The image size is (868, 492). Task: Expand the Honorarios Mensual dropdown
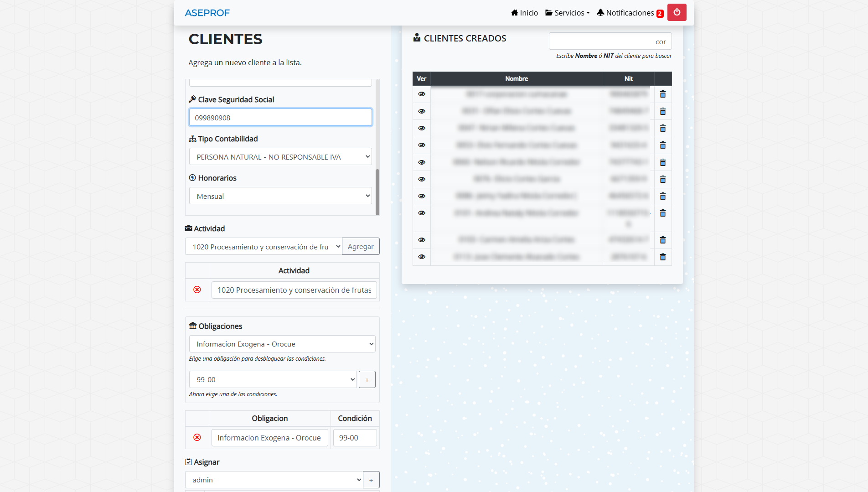[x=280, y=196]
